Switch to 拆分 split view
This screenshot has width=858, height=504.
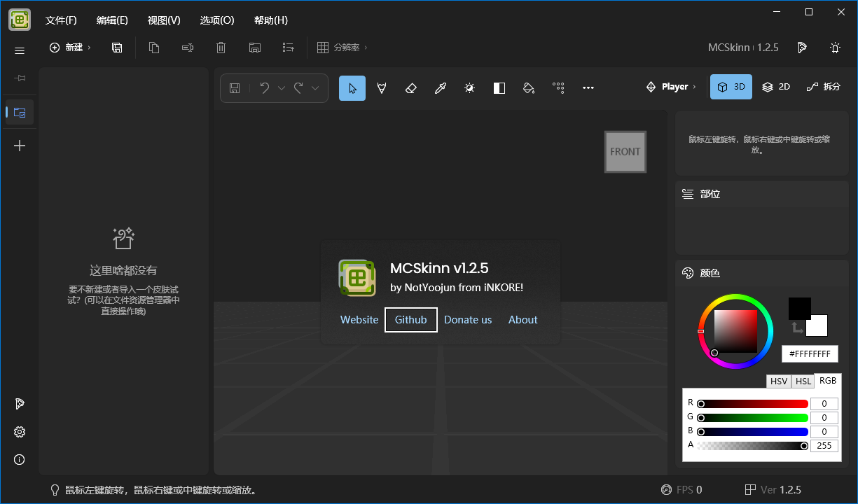click(824, 87)
